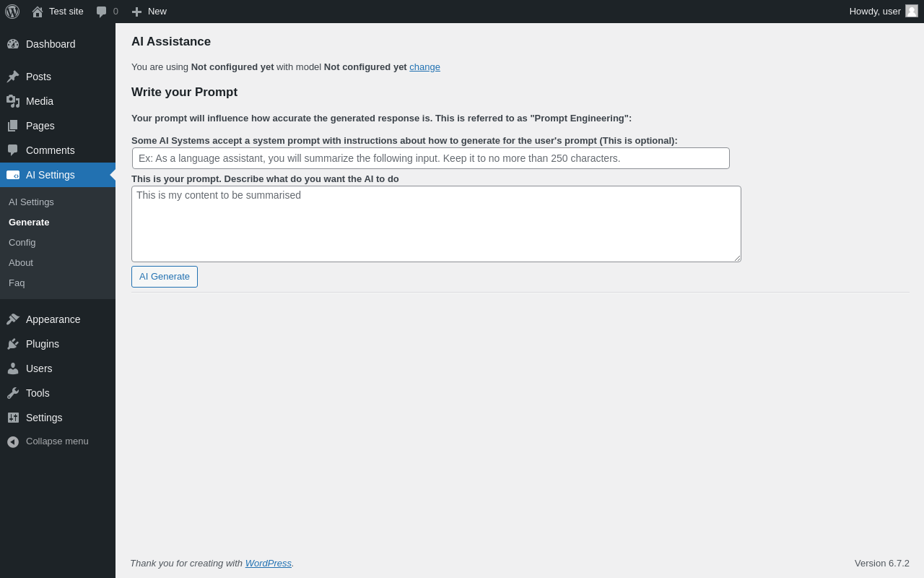Follow the change model link
This screenshot has height=578, width=924.
[x=424, y=67]
